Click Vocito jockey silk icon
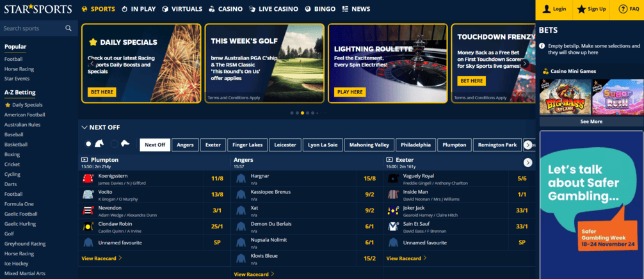This screenshot has height=279, width=644. click(x=88, y=195)
